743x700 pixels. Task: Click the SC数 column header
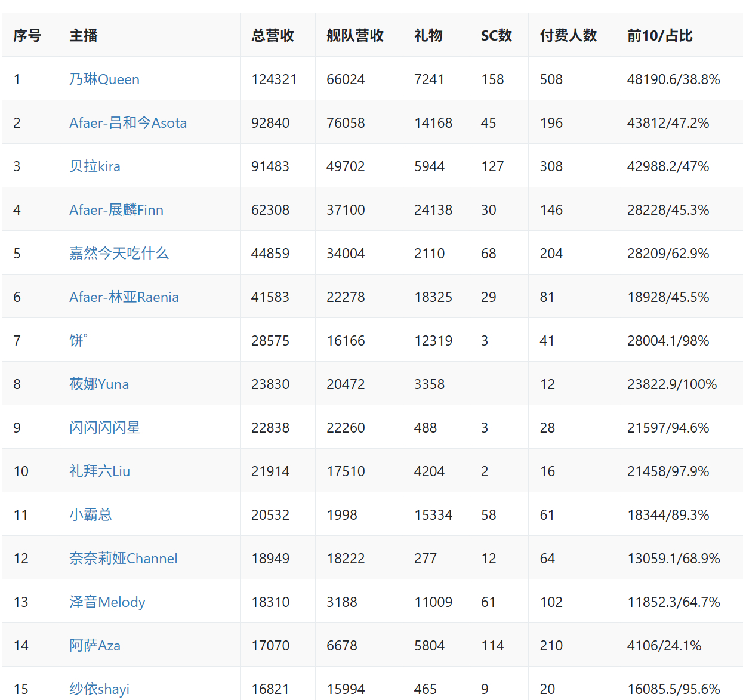tap(497, 36)
